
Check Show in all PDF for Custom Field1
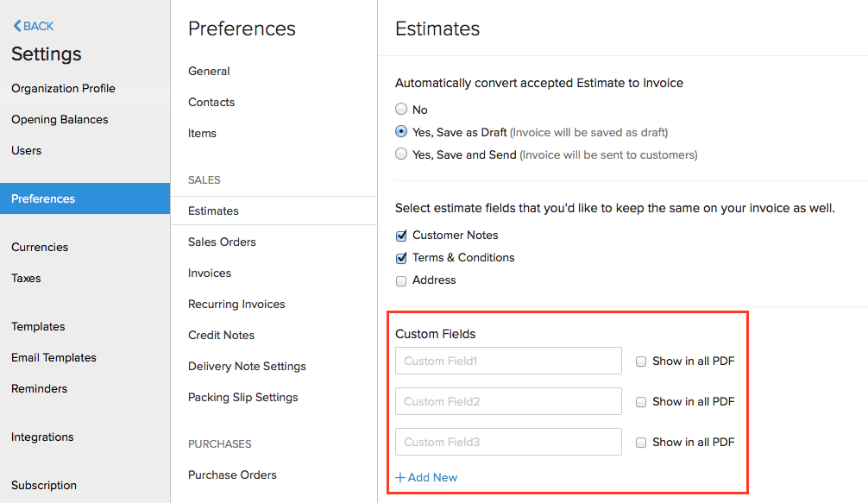(x=641, y=361)
